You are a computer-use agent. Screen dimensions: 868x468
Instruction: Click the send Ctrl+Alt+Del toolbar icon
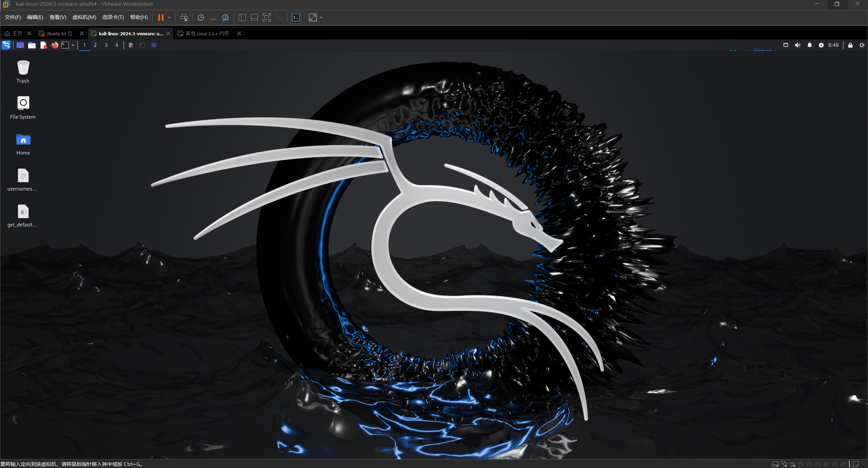point(184,18)
